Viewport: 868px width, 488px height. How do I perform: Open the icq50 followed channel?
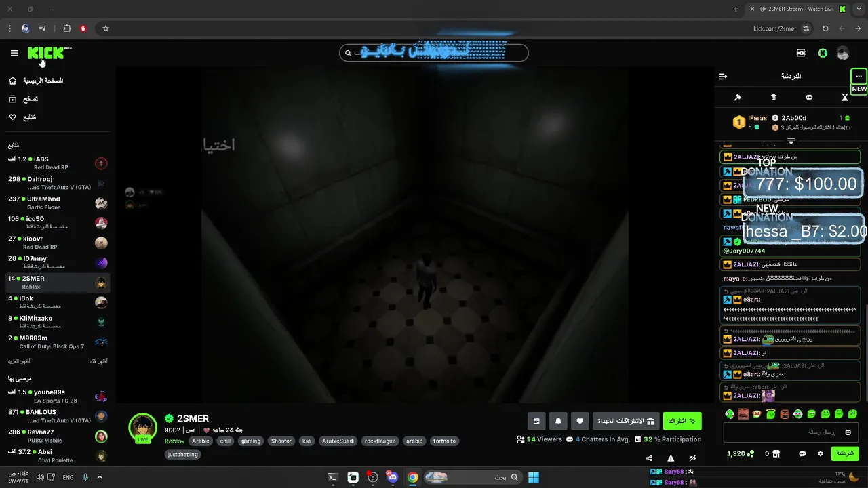point(58,222)
